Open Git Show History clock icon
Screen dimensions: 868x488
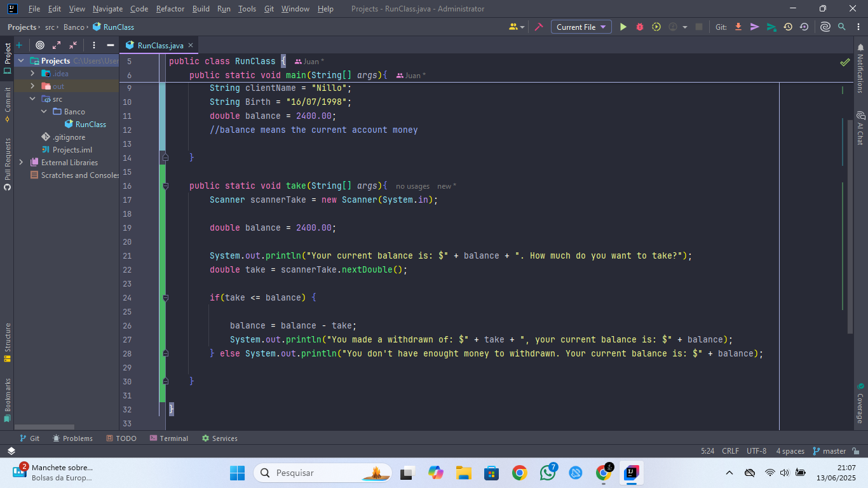click(x=788, y=27)
